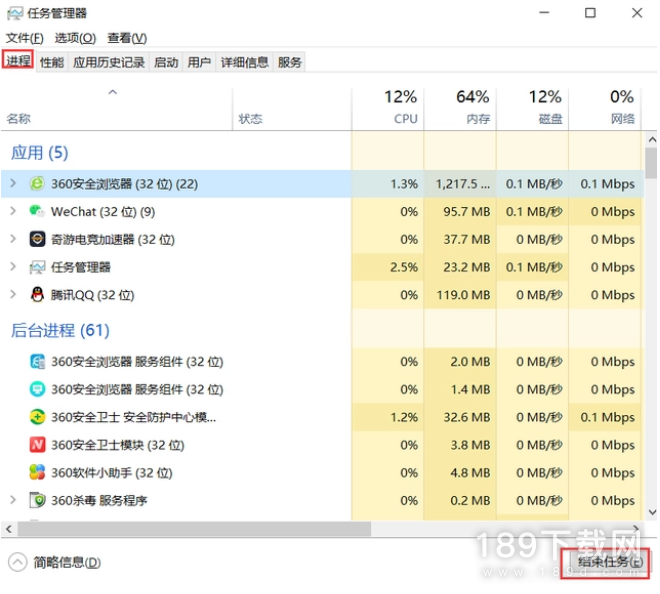Minimize the Task Manager window
The width and height of the screenshot is (660, 594).
(x=544, y=13)
